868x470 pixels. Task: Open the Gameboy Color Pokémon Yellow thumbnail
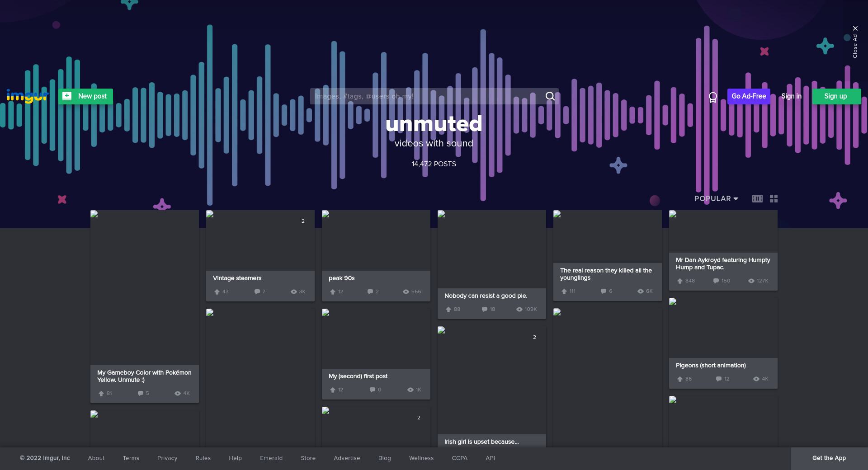pos(145,287)
